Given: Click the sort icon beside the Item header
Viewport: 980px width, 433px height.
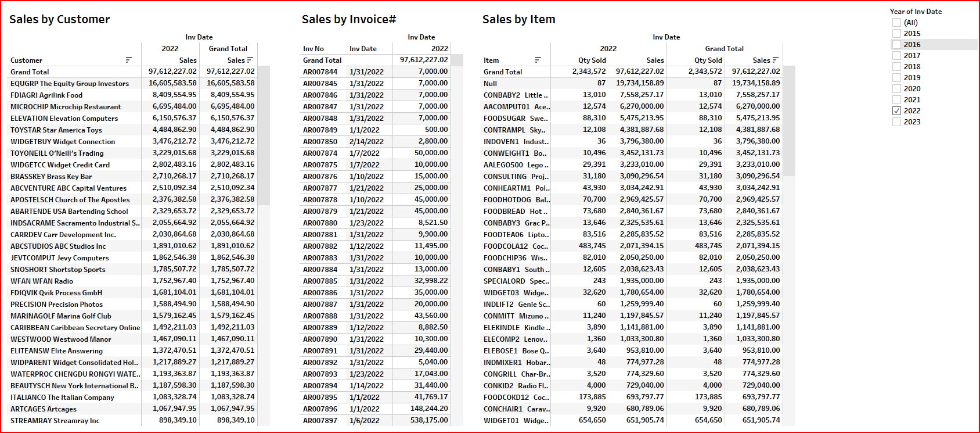Looking at the screenshot, I should [x=538, y=60].
